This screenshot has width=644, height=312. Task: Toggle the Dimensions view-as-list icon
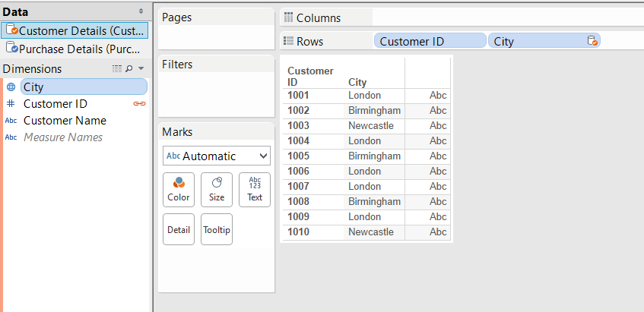point(117,68)
